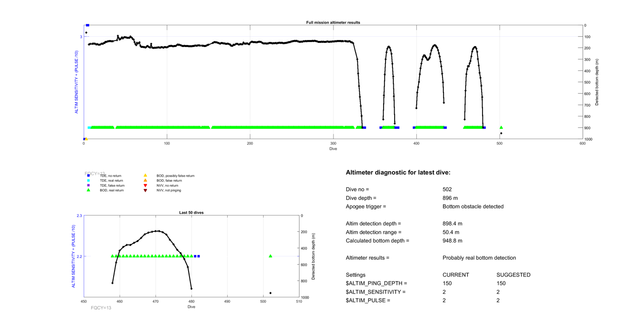This screenshot has height=334, width=644.
Task: Click the 'Full mission altimeter results' title
Action: tap(333, 23)
